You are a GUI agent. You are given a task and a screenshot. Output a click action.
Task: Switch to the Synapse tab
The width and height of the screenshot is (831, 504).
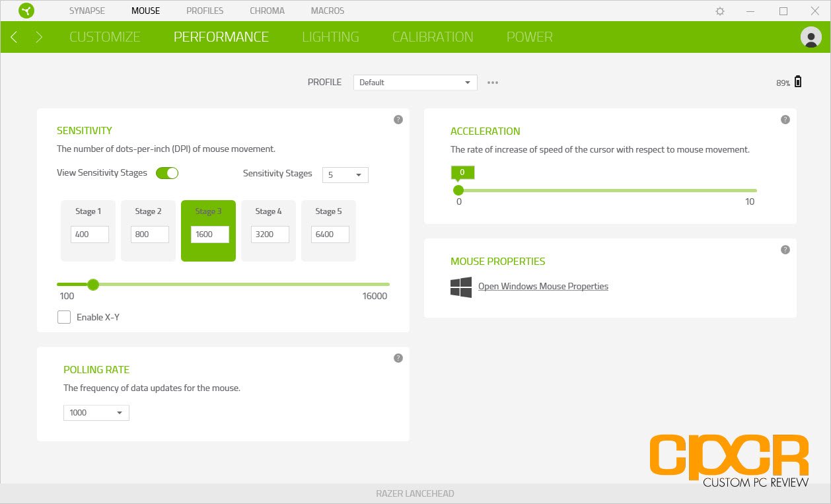point(87,11)
